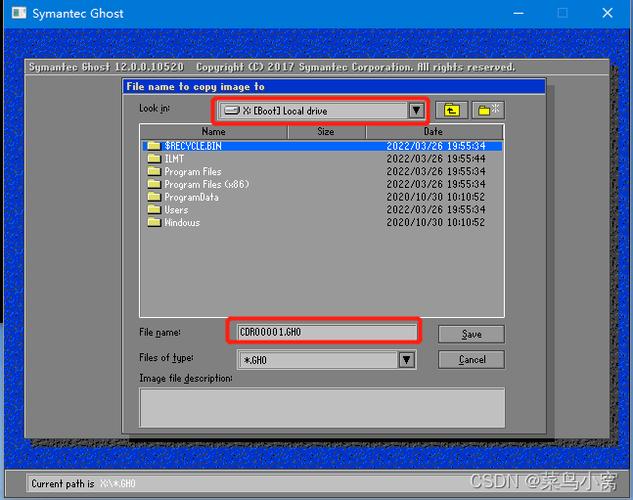Select the ILMT folder name
The width and height of the screenshot is (633, 500).
[174, 159]
